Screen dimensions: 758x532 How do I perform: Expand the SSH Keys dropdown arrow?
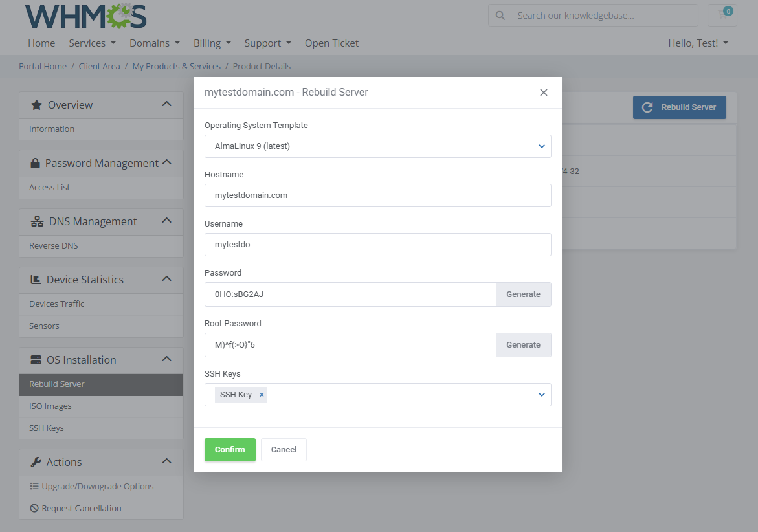(x=541, y=395)
